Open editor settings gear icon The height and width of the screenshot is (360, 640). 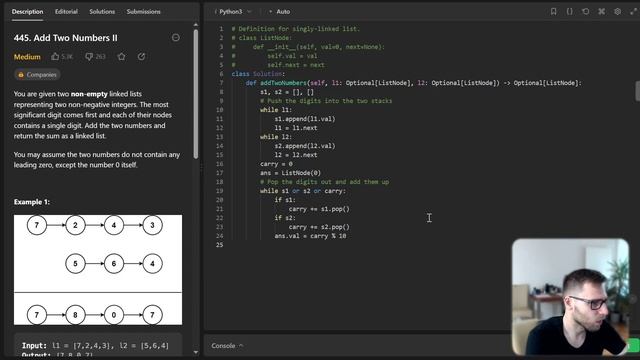[617, 11]
